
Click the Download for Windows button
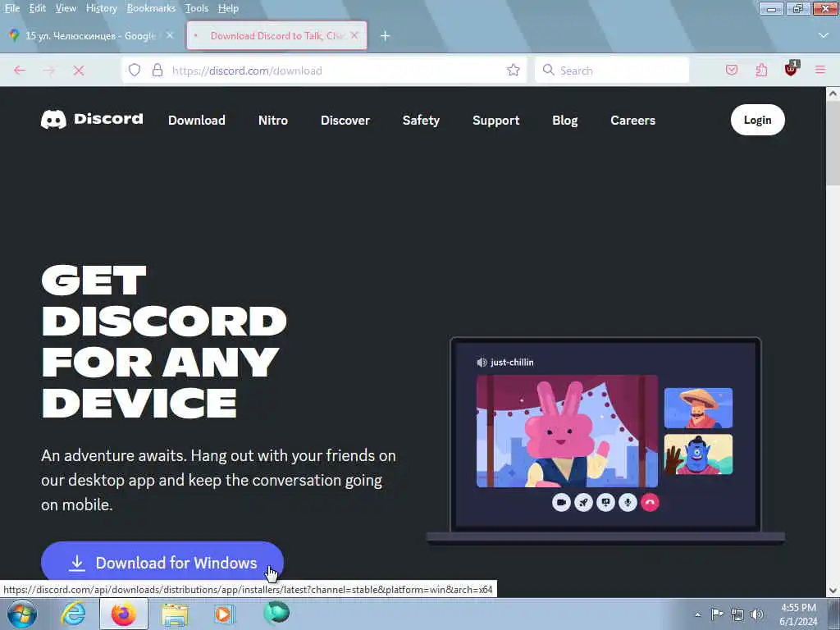[162, 563]
